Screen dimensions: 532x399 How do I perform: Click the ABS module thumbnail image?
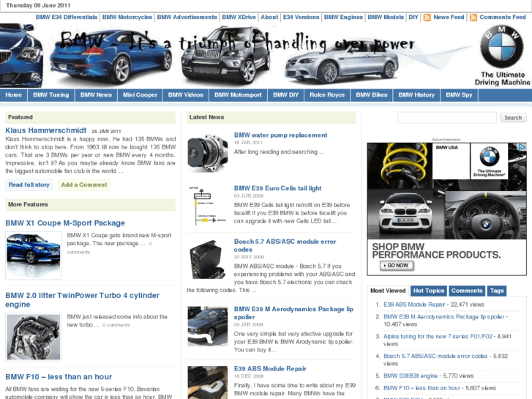[207, 259]
